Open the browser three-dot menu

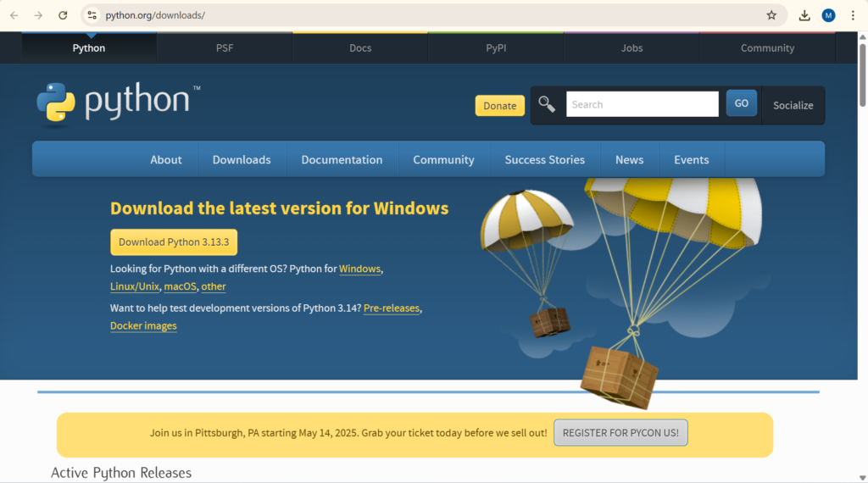point(853,15)
